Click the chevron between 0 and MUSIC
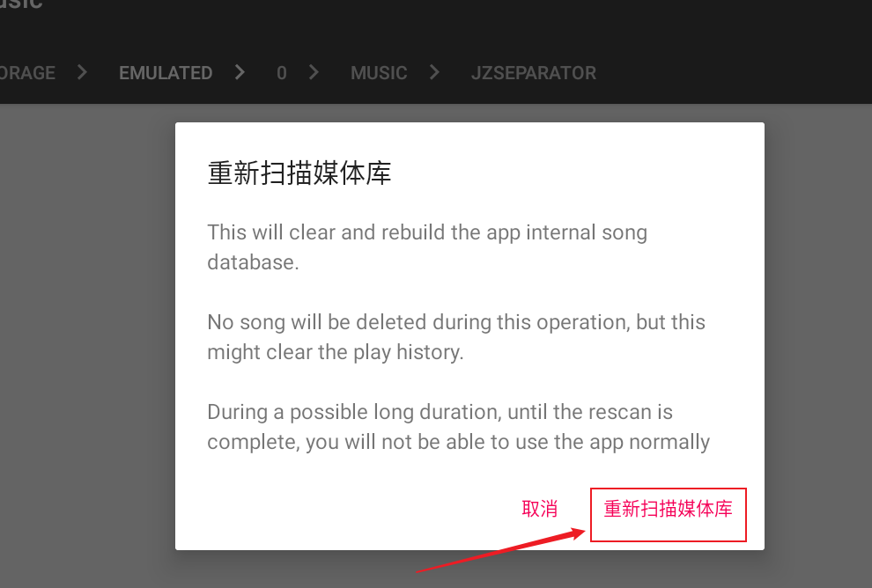Image resolution: width=872 pixels, height=588 pixels. tap(314, 72)
